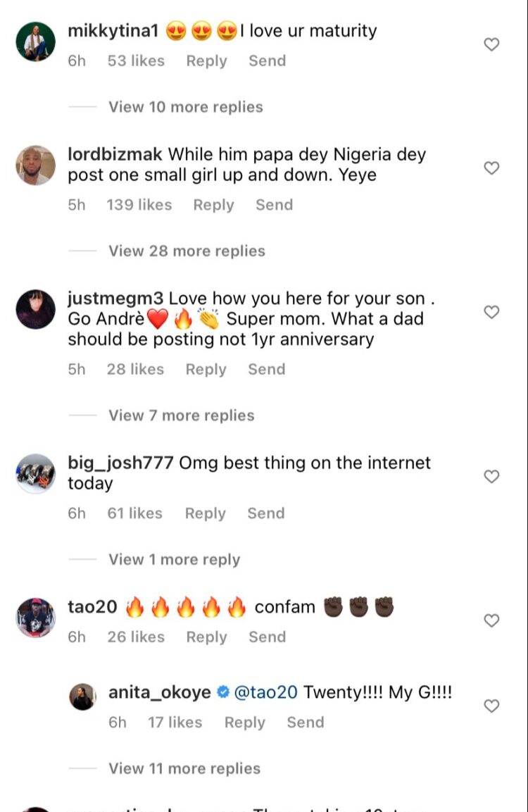This screenshot has height=812, width=528.
Task: Tap justmegm3's profile avatar
Action: tap(35, 309)
